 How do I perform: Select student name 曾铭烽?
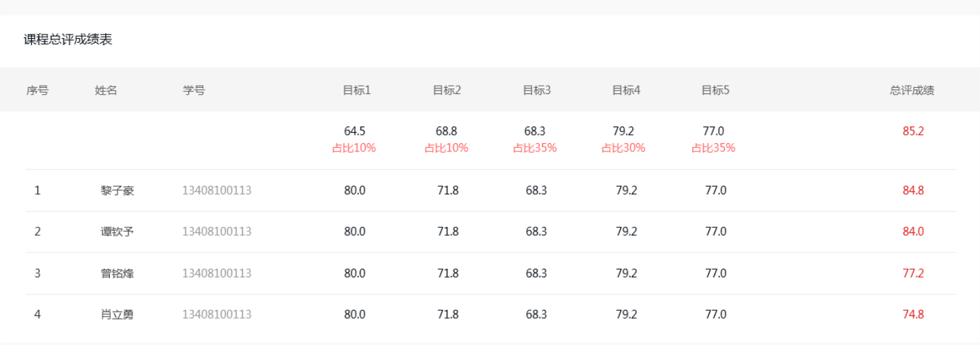117,273
